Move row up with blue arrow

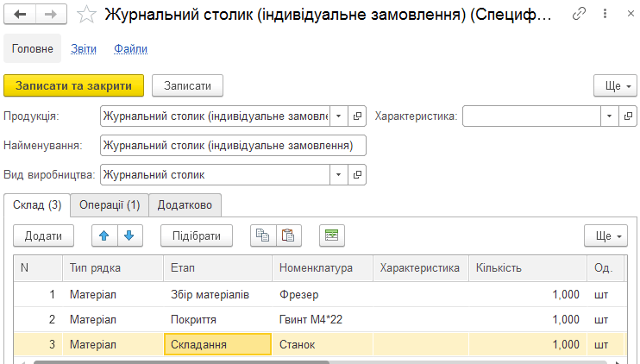(x=104, y=235)
